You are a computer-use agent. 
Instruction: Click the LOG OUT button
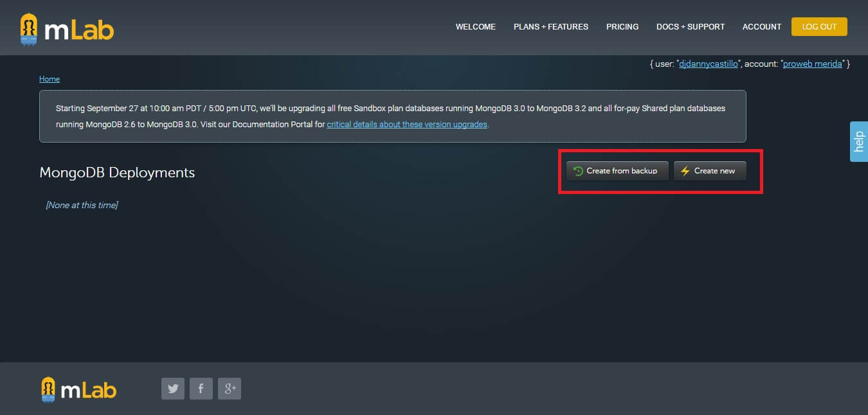click(819, 26)
